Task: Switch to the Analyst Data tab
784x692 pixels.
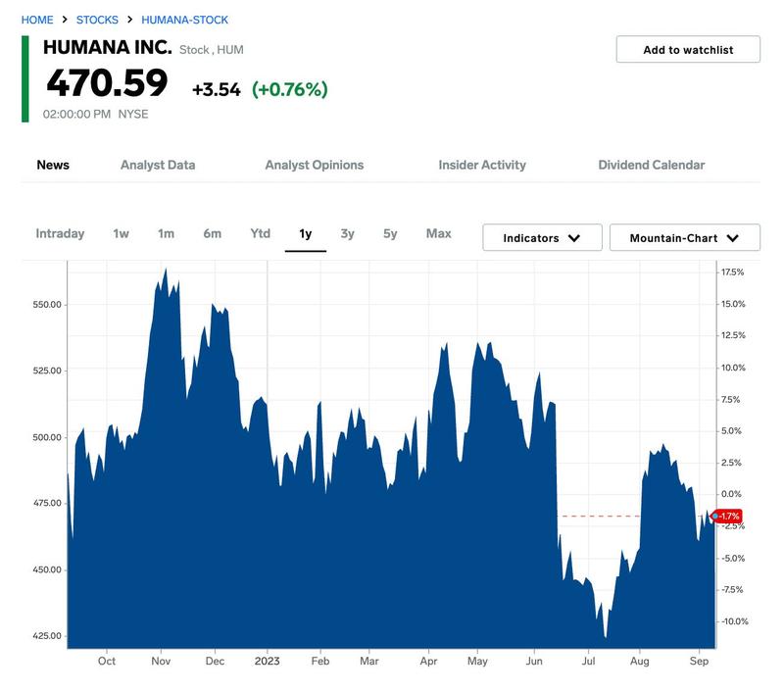Action: pos(158,165)
